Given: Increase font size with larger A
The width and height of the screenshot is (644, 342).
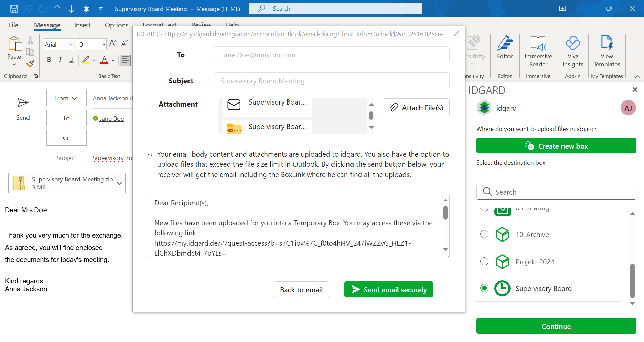Looking at the screenshot, I should [113, 44].
